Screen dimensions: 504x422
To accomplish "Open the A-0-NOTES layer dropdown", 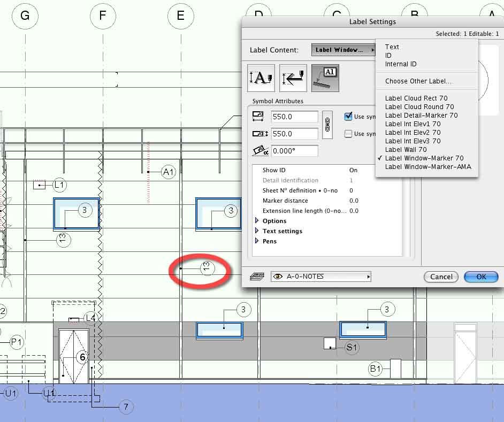I will pyautogui.click(x=321, y=277).
